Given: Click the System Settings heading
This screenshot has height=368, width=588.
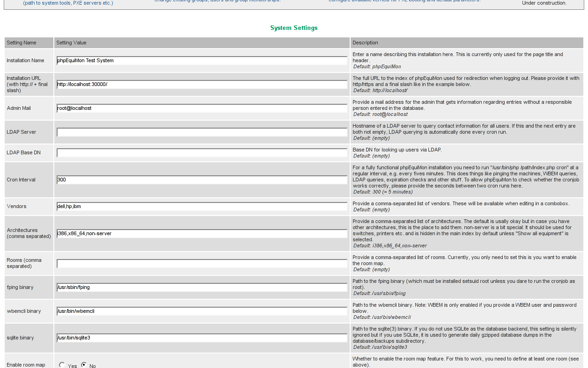Looking at the screenshot, I should pos(294,28).
